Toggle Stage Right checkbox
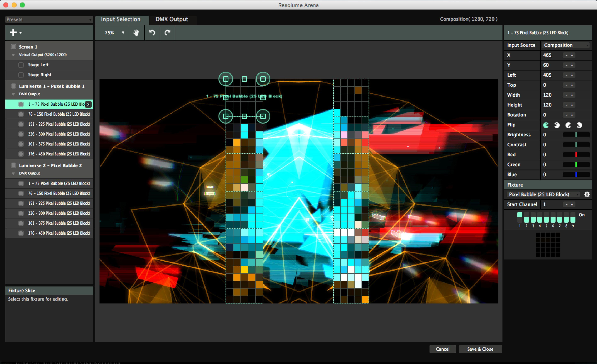 [21, 75]
